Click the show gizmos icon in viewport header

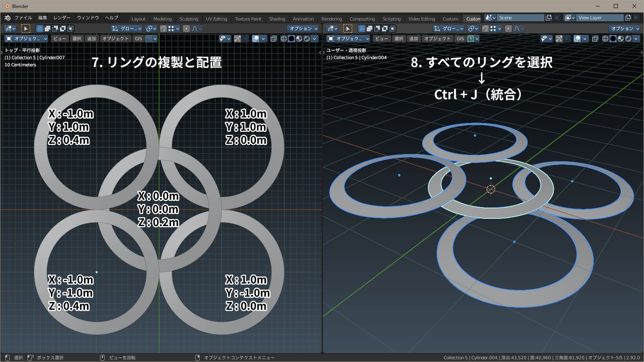237,39
